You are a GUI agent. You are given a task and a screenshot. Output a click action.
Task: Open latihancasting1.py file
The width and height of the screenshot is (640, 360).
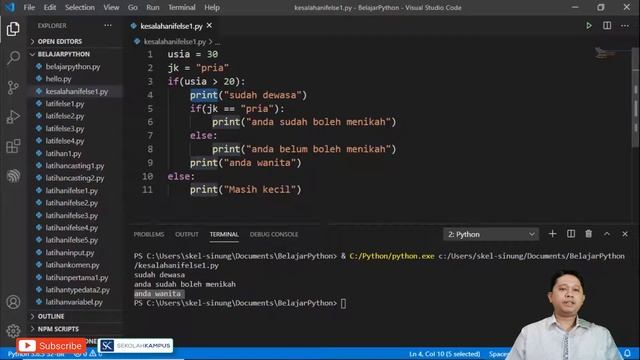pos(75,166)
